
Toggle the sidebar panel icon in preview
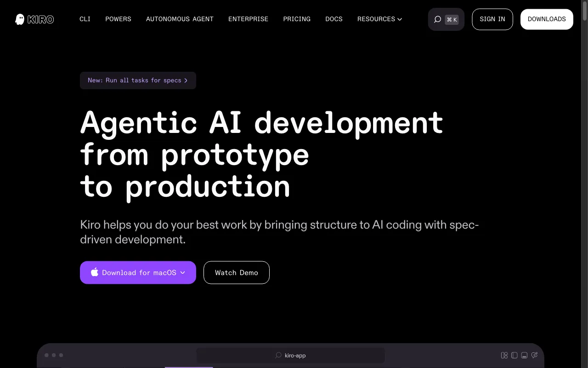coord(514,355)
